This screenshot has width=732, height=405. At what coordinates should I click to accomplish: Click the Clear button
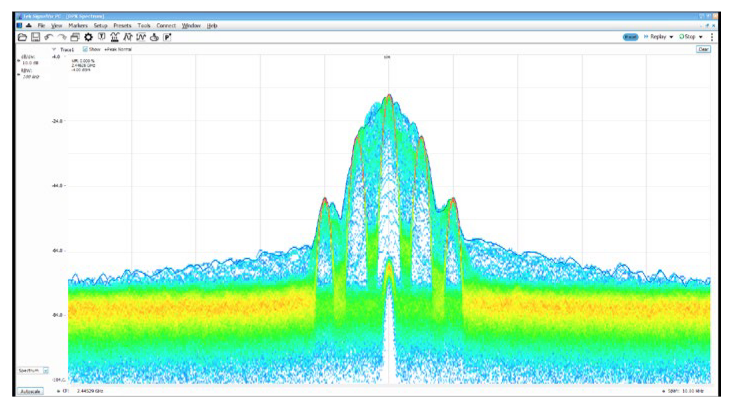coord(703,49)
